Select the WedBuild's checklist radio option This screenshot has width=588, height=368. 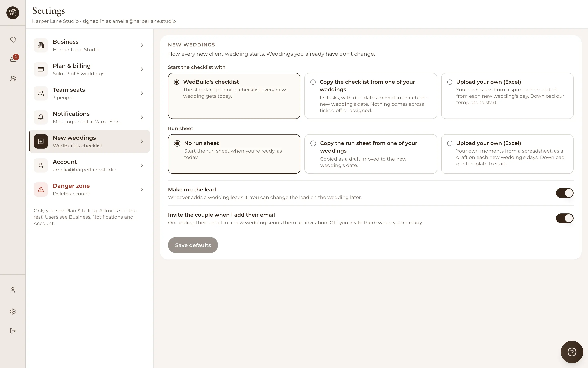tap(234, 96)
